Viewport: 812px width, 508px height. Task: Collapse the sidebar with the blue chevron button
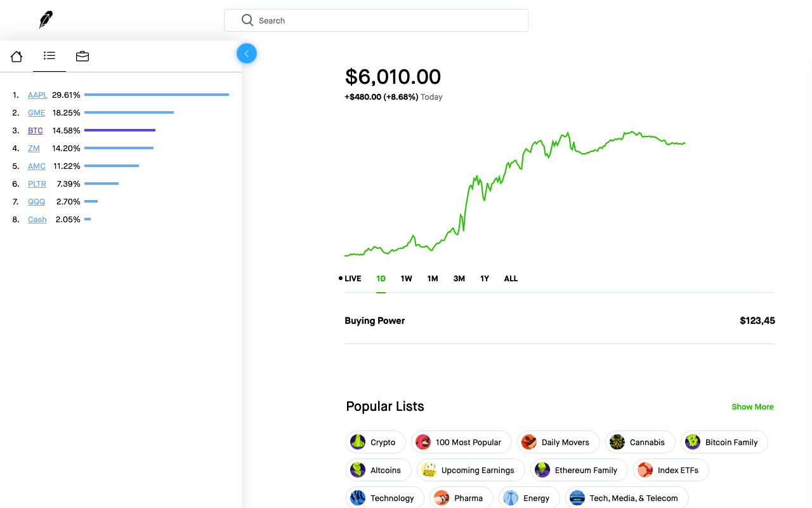click(247, 53)
